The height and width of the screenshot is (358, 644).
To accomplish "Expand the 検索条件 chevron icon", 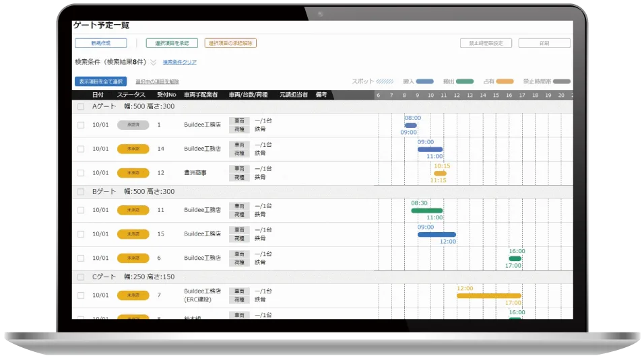I will coord(154,62).
